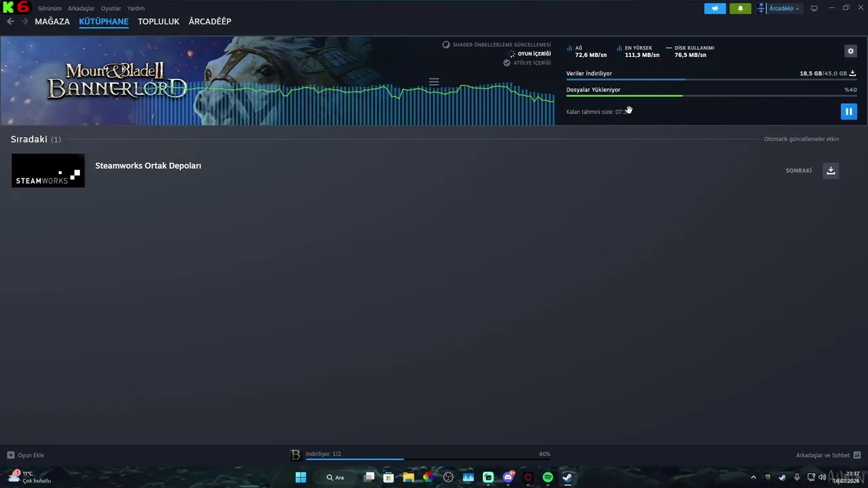The image size is (868, 488).
Task: Open the Arkadaşlar menu
Action: pyautogui.click(x=81, y=8)
